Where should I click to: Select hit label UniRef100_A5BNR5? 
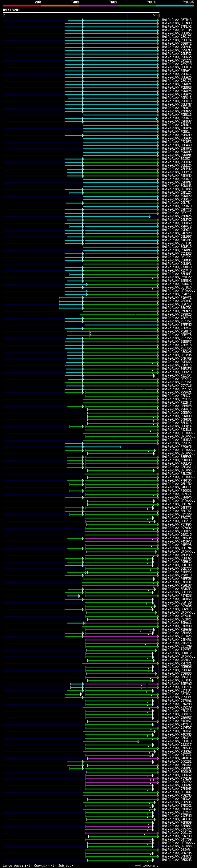pyautogui.click(x=177, y=216)
